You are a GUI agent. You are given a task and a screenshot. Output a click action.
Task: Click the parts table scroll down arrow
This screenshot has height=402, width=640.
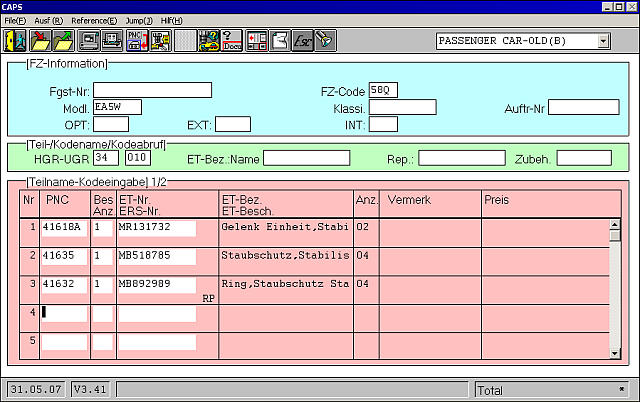pyautogui.click(x=615, y=352)
